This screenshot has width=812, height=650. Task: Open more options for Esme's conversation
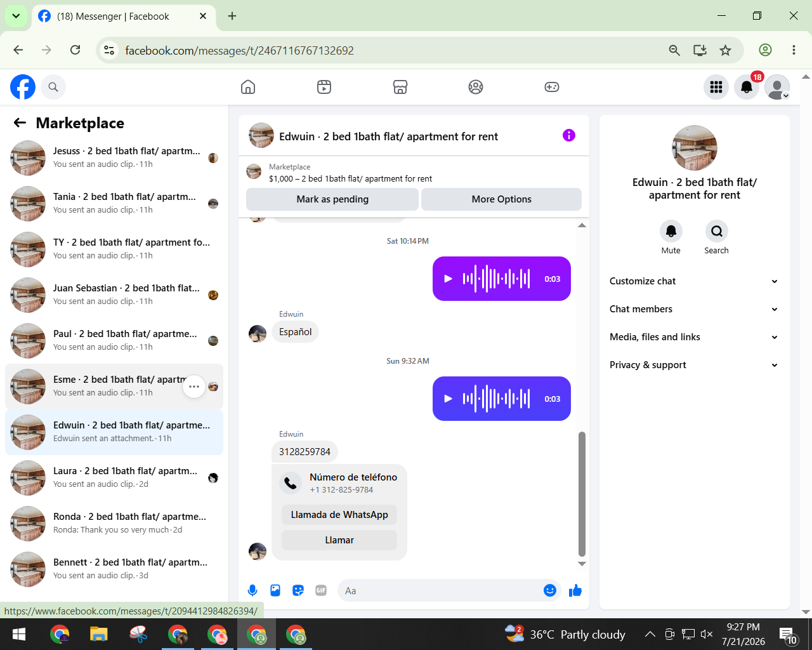point(194,387)
